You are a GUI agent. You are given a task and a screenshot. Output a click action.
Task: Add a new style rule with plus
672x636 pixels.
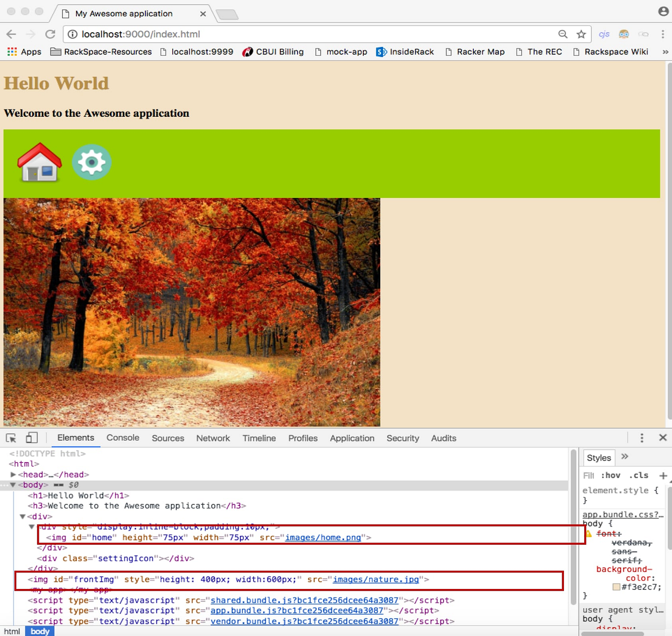point(663,476)
